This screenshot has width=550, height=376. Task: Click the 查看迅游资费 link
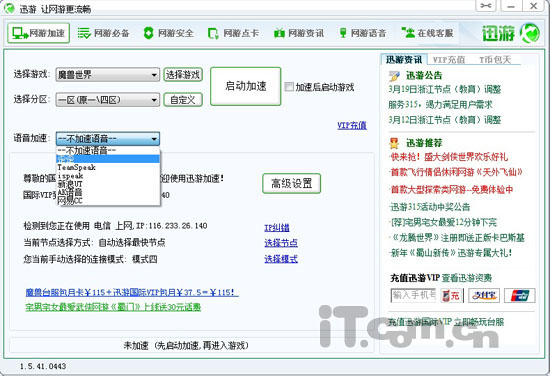coord(467,278)
